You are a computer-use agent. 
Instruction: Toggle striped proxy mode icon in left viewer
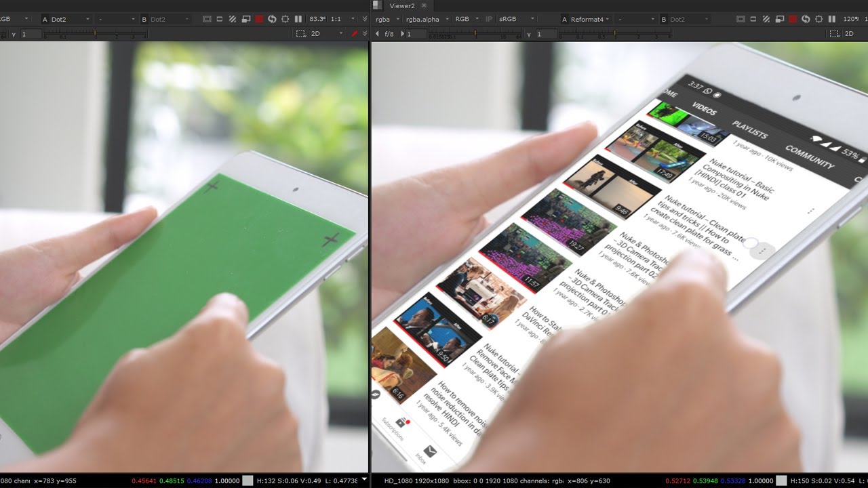pyautogui.click(x=233, y=20)
